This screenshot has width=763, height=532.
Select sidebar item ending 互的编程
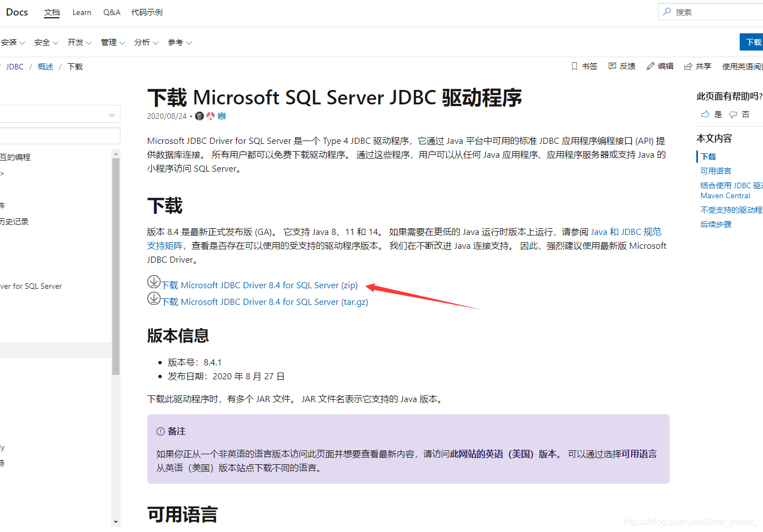(x=16, y=157)
